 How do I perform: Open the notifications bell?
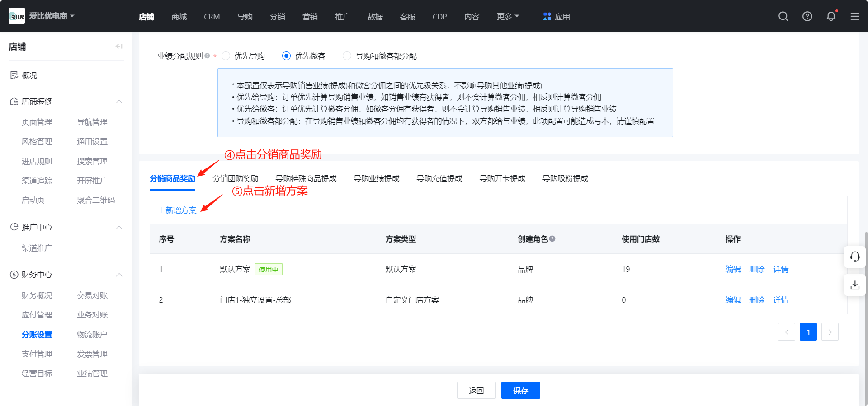[831, 16]
